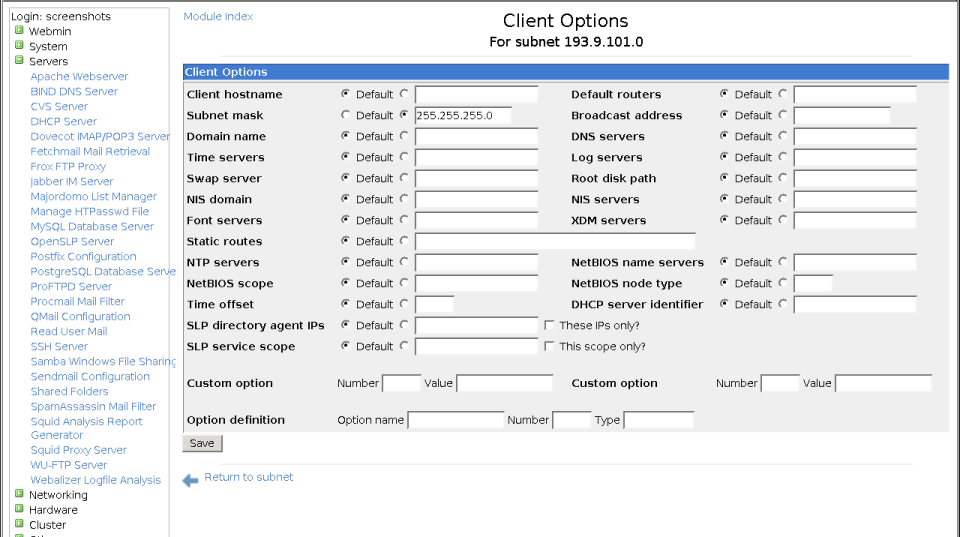Select custom value radio for Default routers
960x537 pixels.
click(782, 94)
